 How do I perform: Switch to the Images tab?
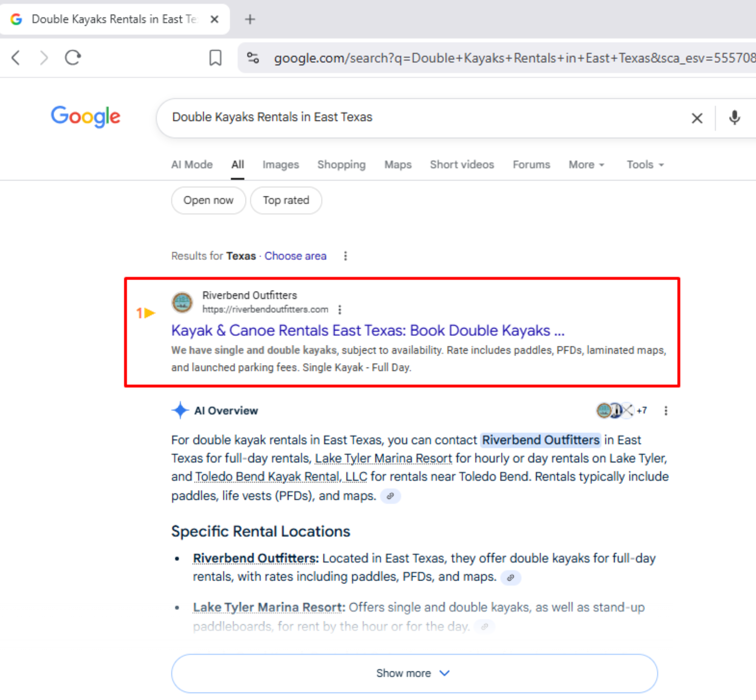pos(281,164)
